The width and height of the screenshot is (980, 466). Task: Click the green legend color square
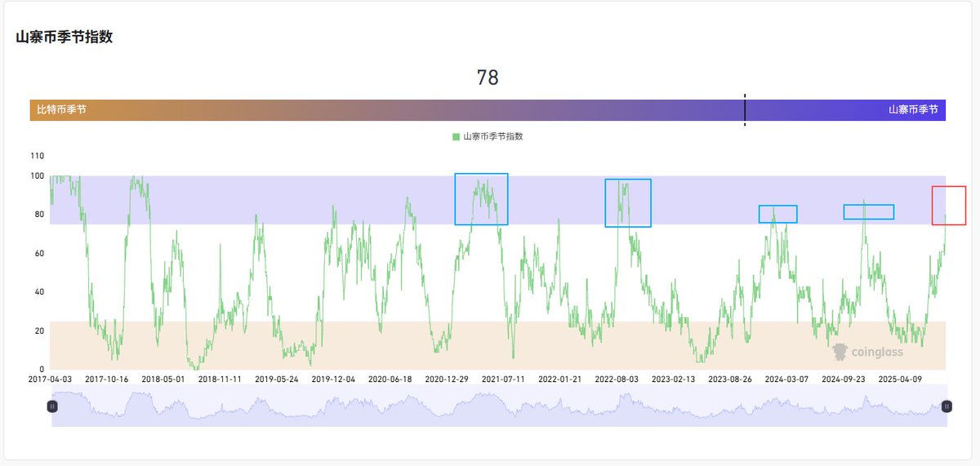456,136
